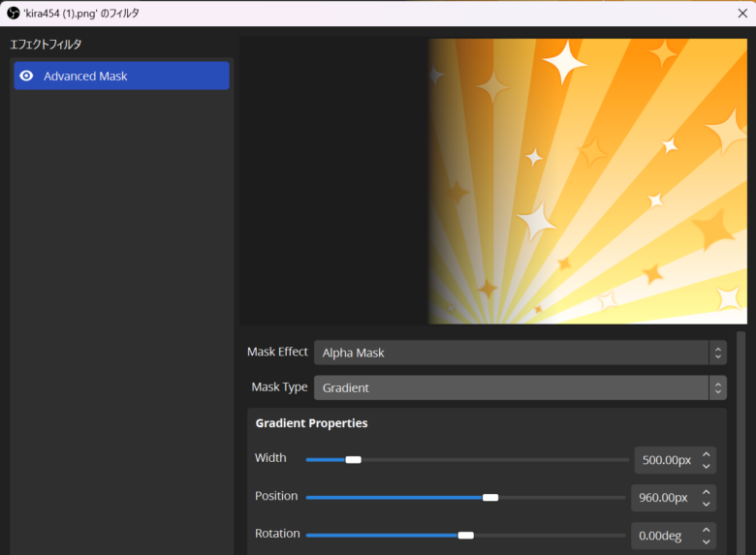Click the Rotation slider handle
Viewport: 756px width, 555px height.
click(x=466, y=535)
